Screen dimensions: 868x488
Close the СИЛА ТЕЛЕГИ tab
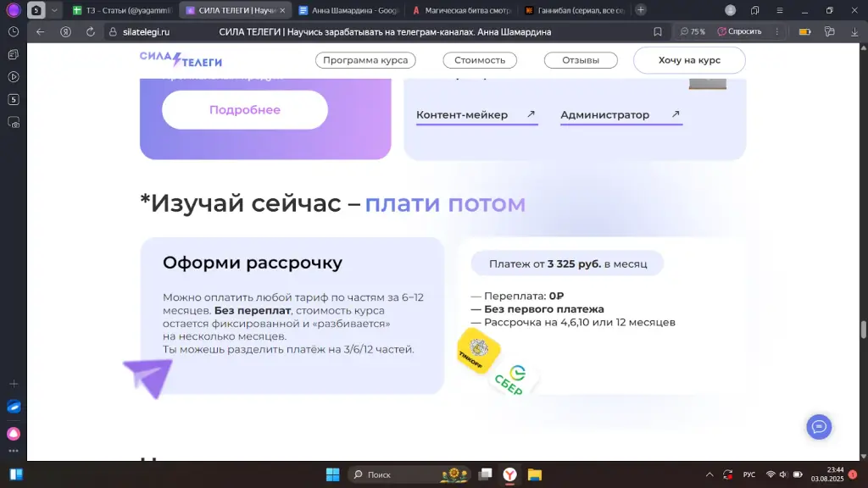[282, 10]
